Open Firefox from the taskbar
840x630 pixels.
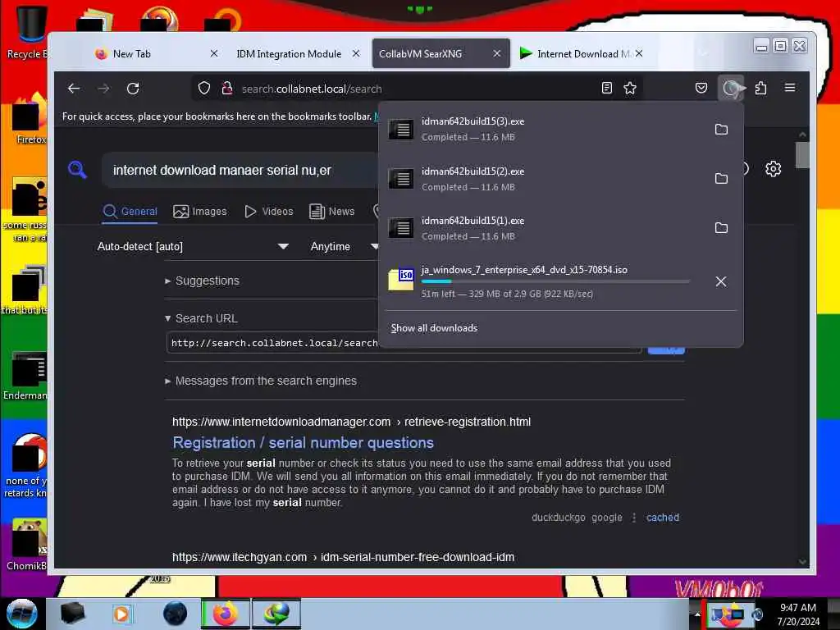tap(226, 614)
